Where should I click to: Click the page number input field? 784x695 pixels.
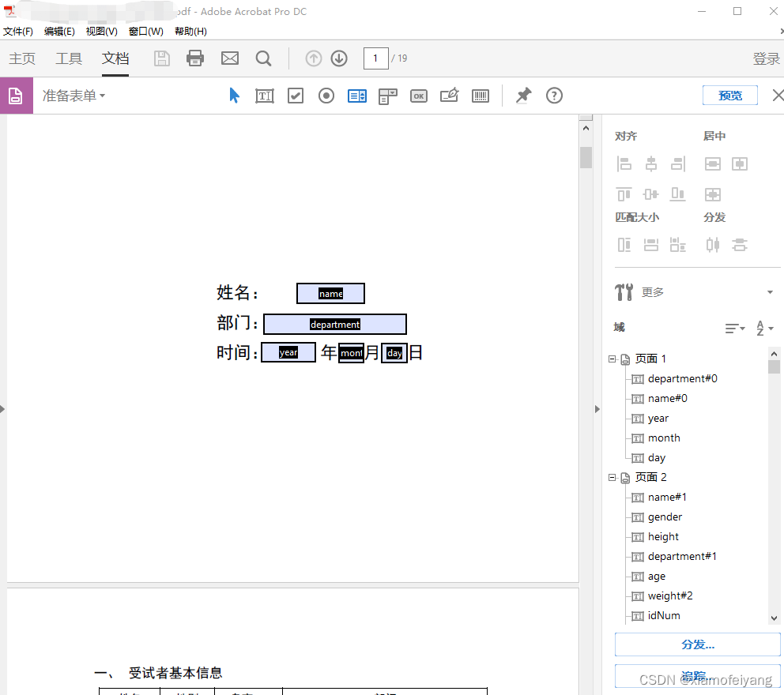tap(375, 58)
